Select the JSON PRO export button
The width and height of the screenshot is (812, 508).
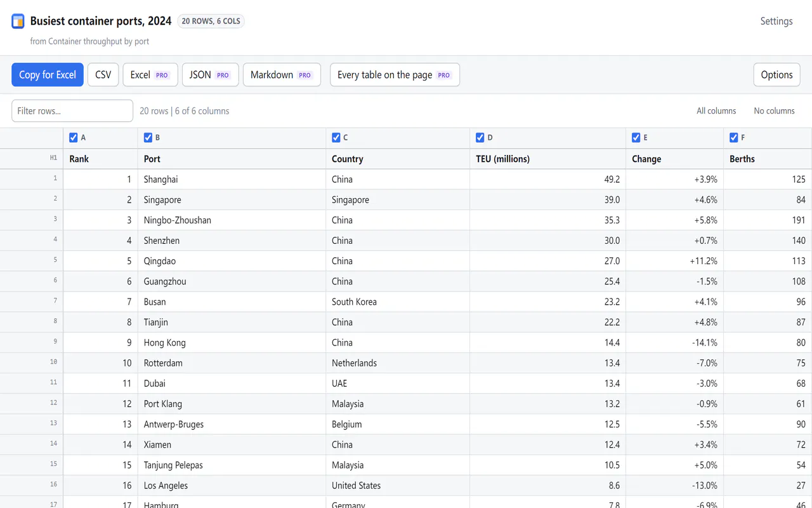point(210,74)
